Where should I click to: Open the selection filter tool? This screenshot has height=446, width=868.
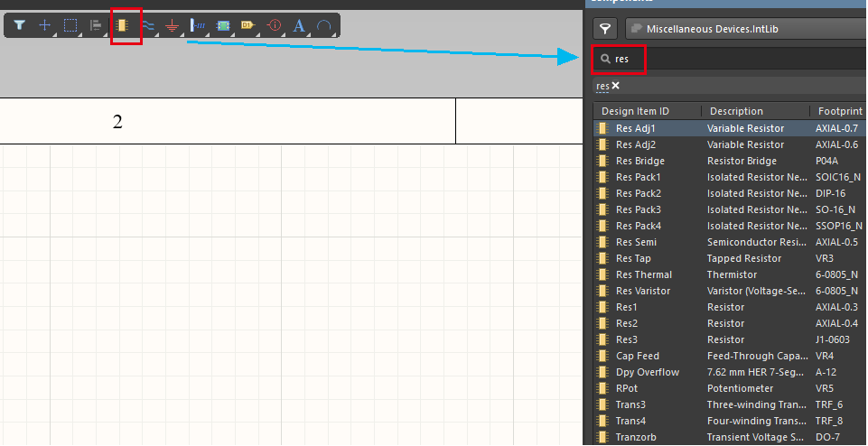pos(19,25)
